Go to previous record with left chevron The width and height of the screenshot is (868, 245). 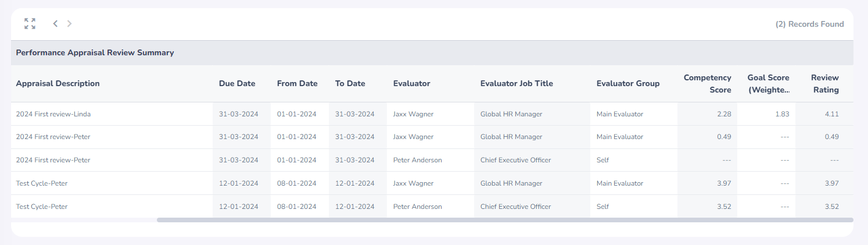55,24
